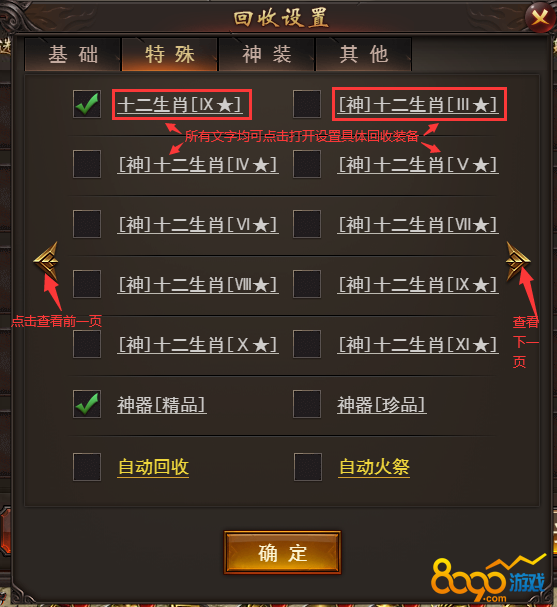Close the 回收设置 dialog with X

pyautogui.click(x=540, y=17)
